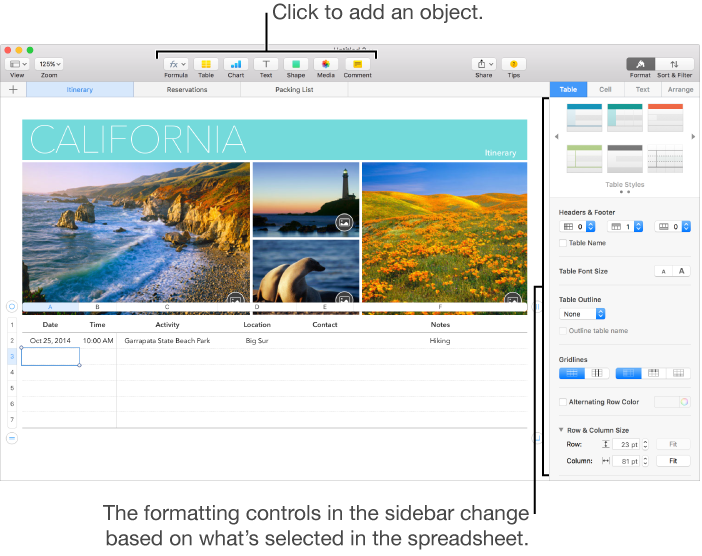This screenshot has width=702, height=556.
Task: Click the 'Hiking' notes cell
Action: coord(440,341)
